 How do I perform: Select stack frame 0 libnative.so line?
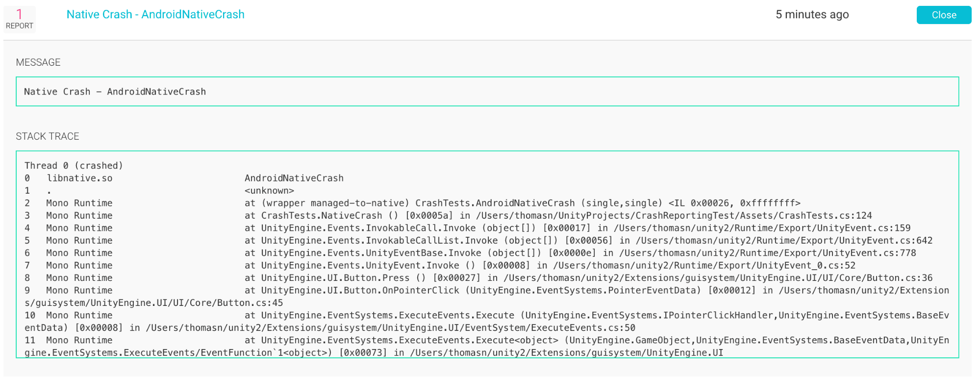[184, 178]
